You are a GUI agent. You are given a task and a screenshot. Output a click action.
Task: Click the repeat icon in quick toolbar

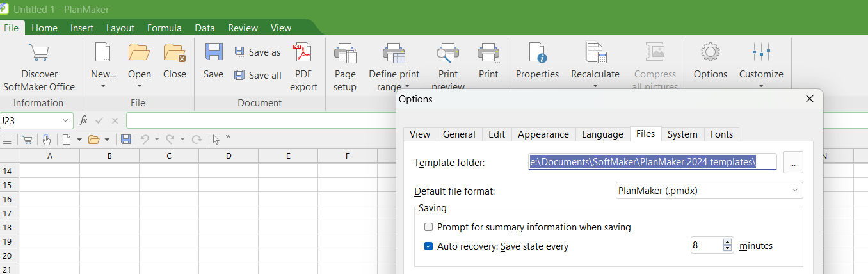(197, 140)
